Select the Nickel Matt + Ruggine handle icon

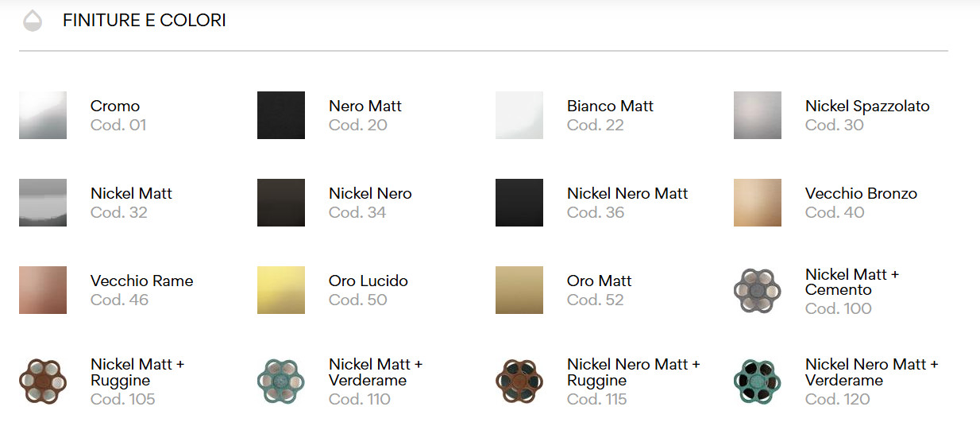click(42, 381)
